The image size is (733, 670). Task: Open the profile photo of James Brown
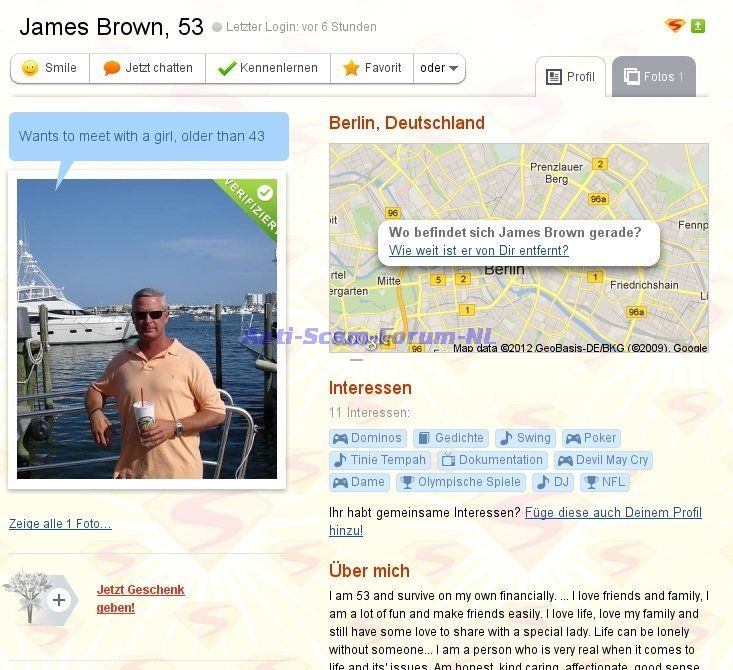pos(147,329)
